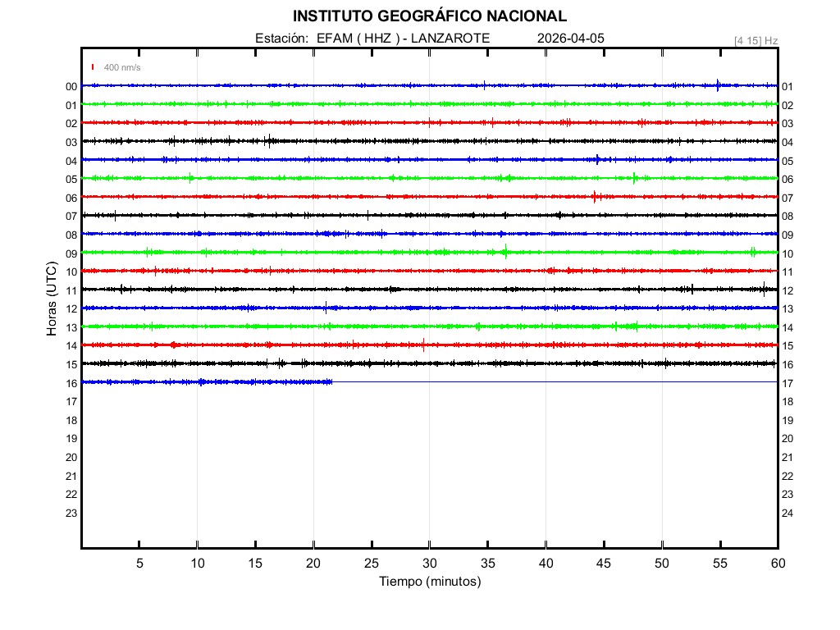
Task: Click the 45 minute tick label
Action: (x=604, y=563)
